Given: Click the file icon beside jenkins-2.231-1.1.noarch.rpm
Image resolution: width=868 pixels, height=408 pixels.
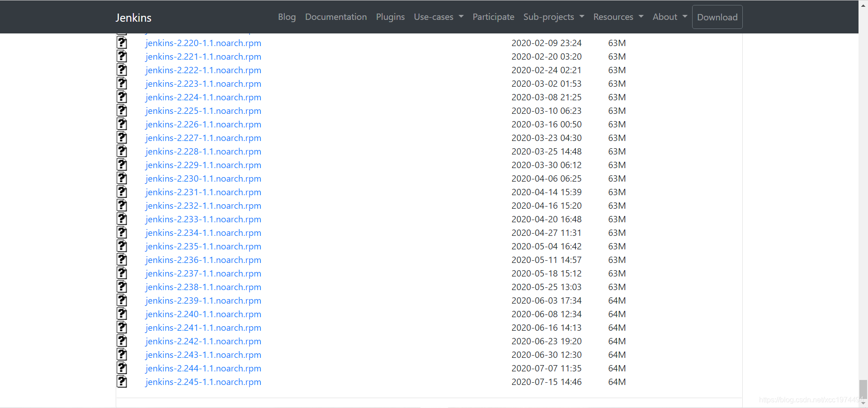Looking at the screenshot, I should click(122, 192).
